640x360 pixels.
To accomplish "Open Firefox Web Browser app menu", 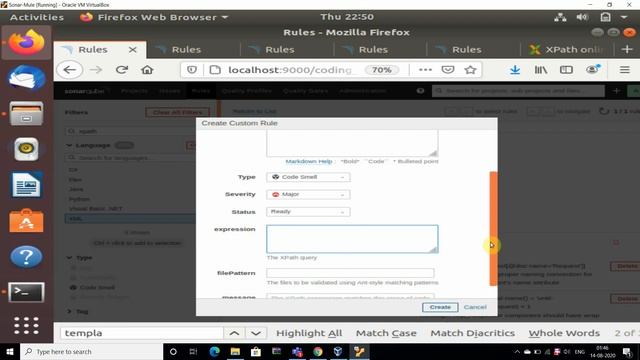I will click(x=154, y=17).
